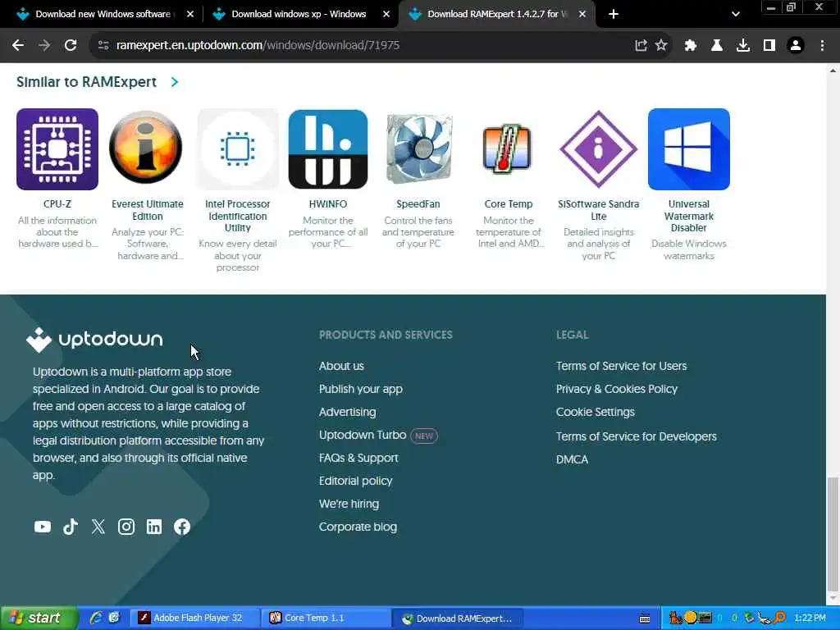840x630 pixels.
Task: Open the Chrome Labs flask icon
Action: [717, 45]
